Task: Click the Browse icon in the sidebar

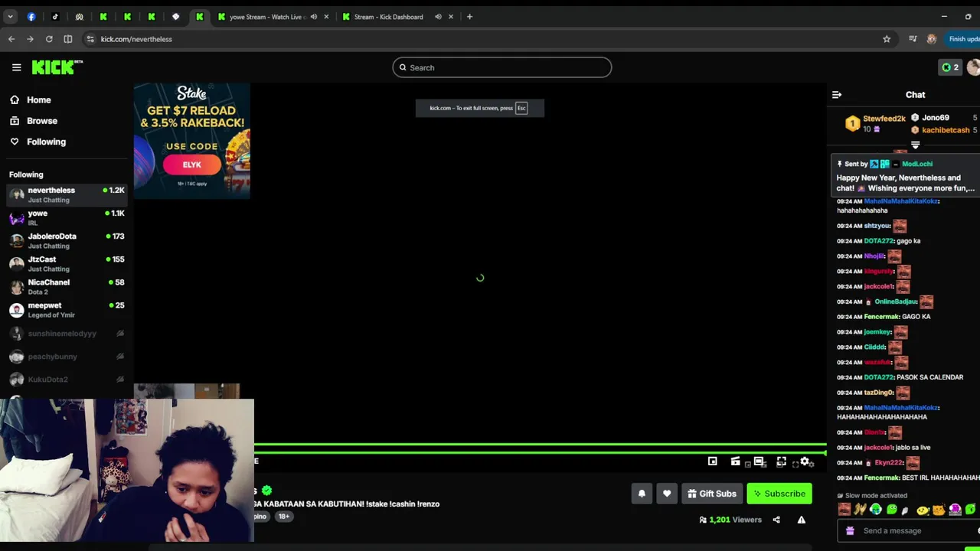Action: (x=15, y=121)
